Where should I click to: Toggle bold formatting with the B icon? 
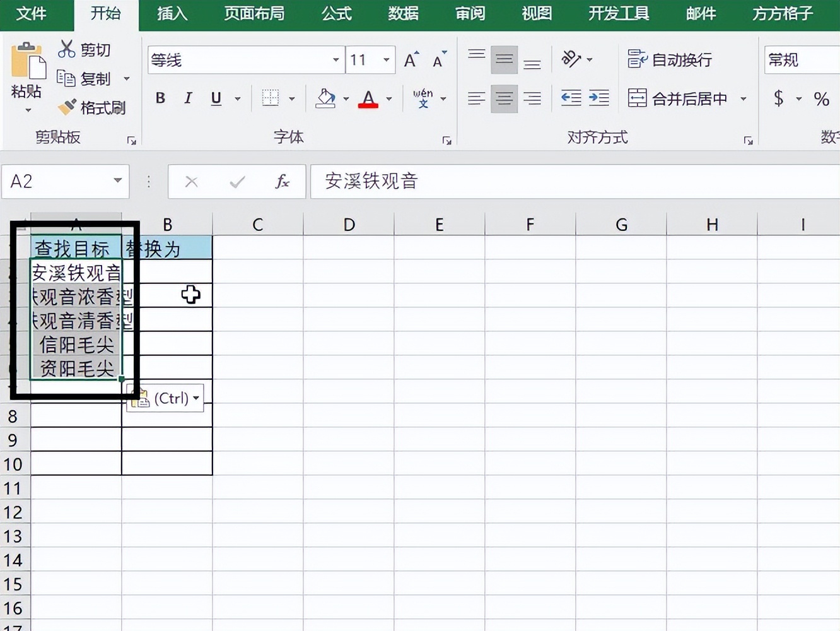pos(160,98)
